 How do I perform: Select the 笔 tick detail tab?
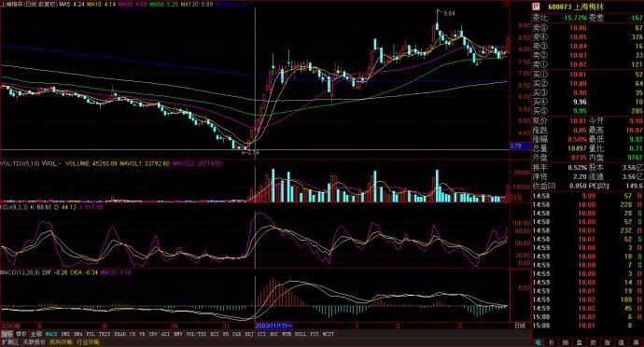[x=538, y=342]
